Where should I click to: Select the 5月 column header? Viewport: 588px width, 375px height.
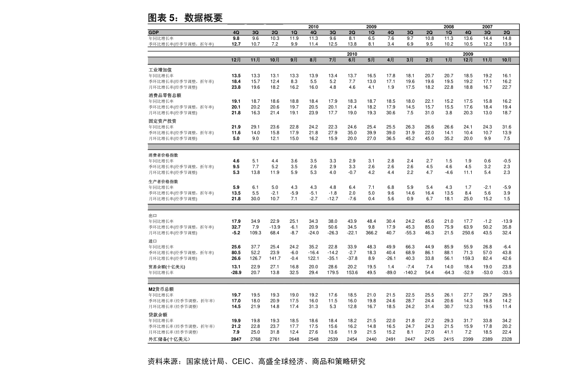(x=371, y=60)
